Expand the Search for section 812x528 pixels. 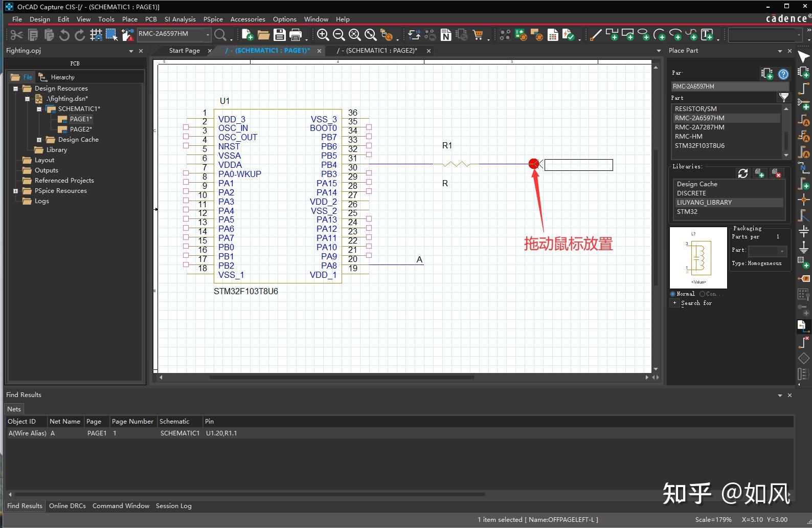tap(674, 303)
